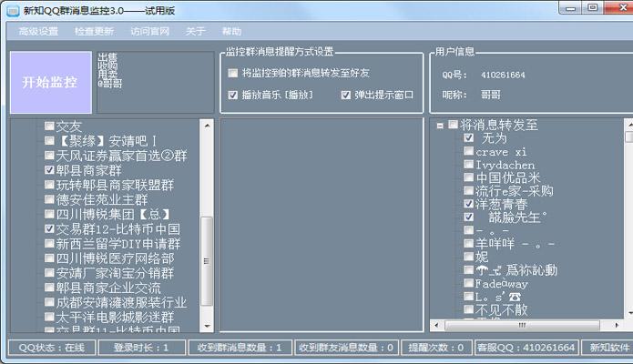Screen dimensions: 633x364
Task: Open the 关于 menu
Action: tap(196, 31)
